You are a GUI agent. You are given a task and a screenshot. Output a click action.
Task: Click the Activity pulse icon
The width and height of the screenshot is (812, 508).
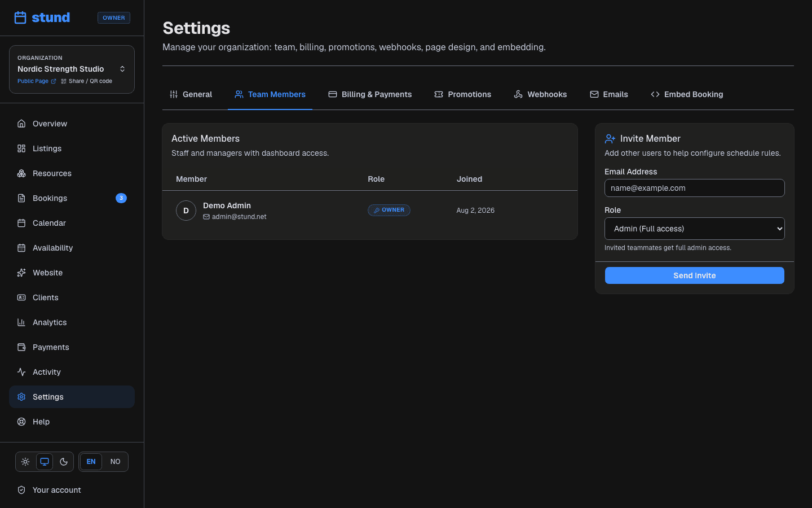[x=21, y=372]
